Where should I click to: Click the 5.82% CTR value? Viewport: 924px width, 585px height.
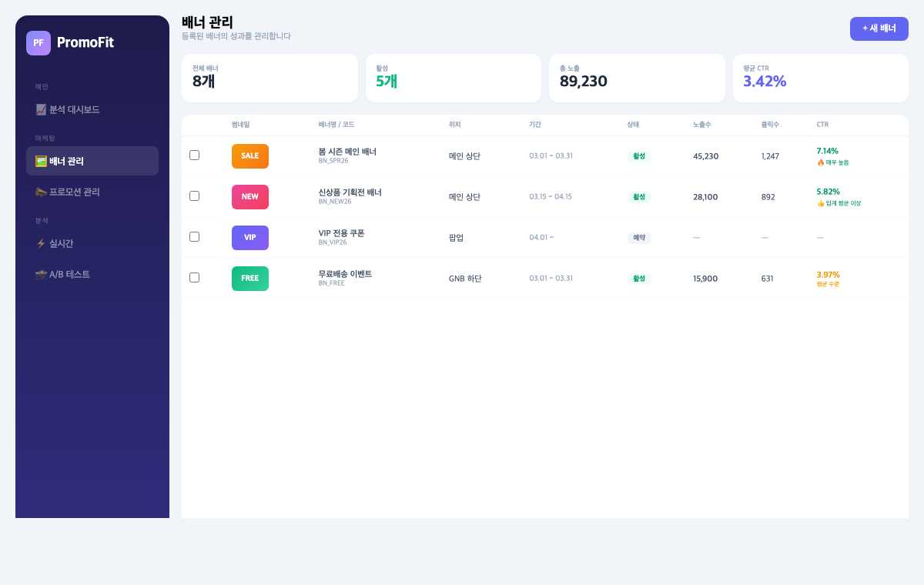click(x=829, y=192)
